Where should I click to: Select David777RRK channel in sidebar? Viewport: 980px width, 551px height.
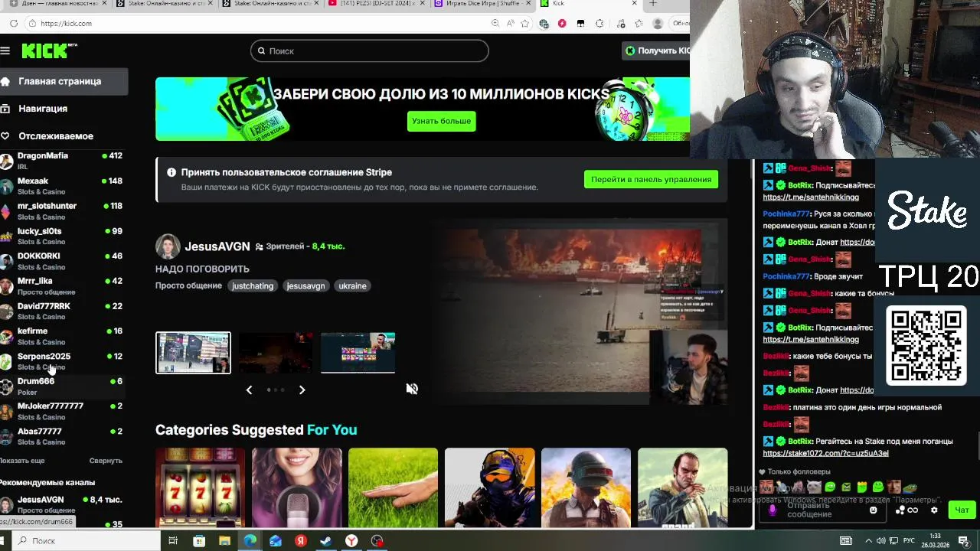[61, 311]
